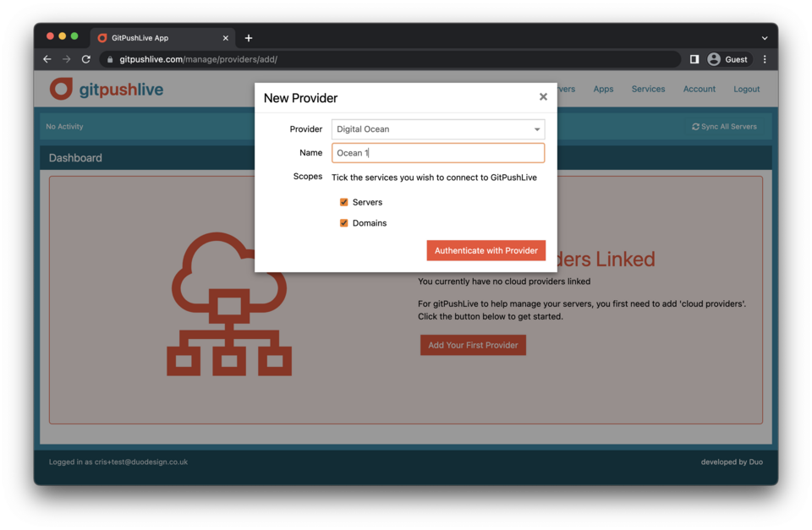This screenshot has width=812, height=530.
Task: Uncheck the Servers scope checkbox
Action: (344, 202)
